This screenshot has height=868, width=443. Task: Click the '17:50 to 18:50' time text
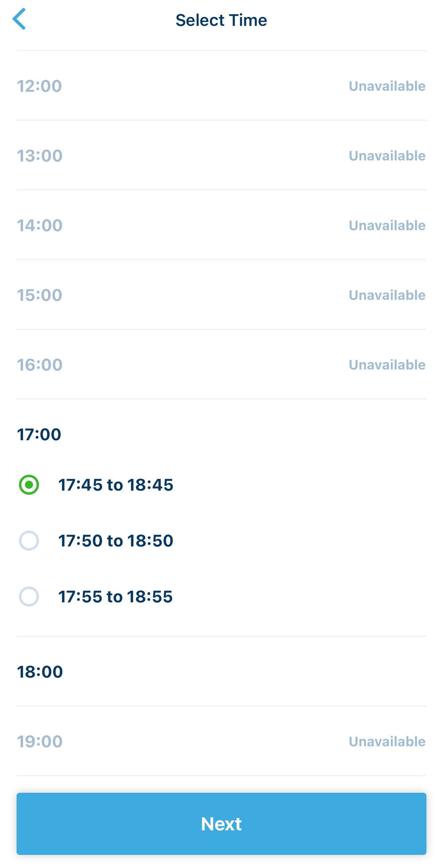click(116, 541)
